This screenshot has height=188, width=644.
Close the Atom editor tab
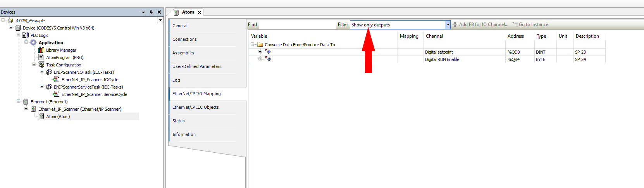200,12
